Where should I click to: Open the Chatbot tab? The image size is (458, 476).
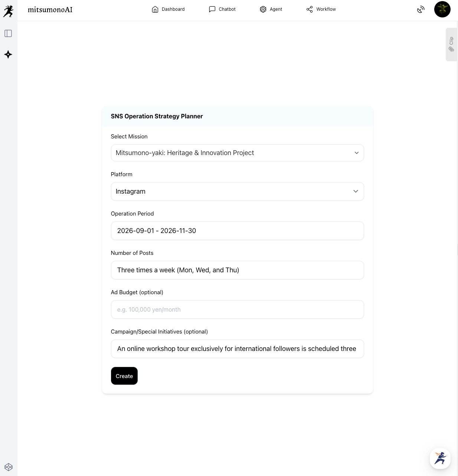(x=222, y=9)
